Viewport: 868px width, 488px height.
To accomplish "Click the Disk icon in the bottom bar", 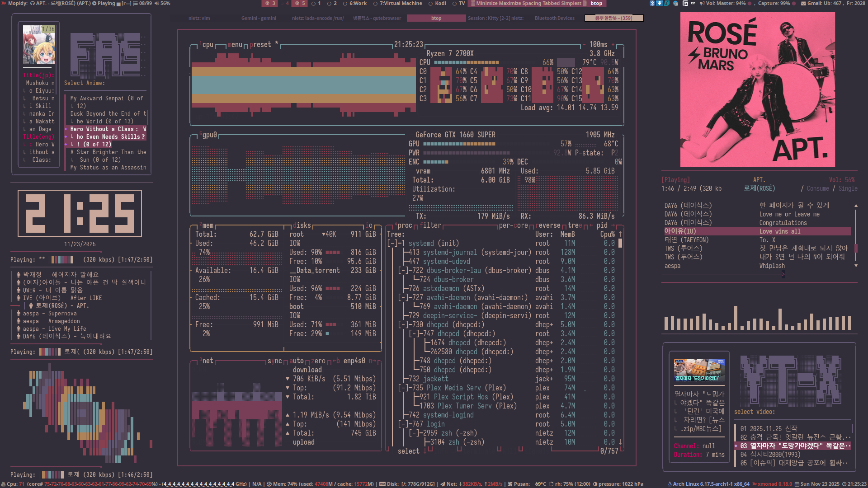I will [382, 484].
